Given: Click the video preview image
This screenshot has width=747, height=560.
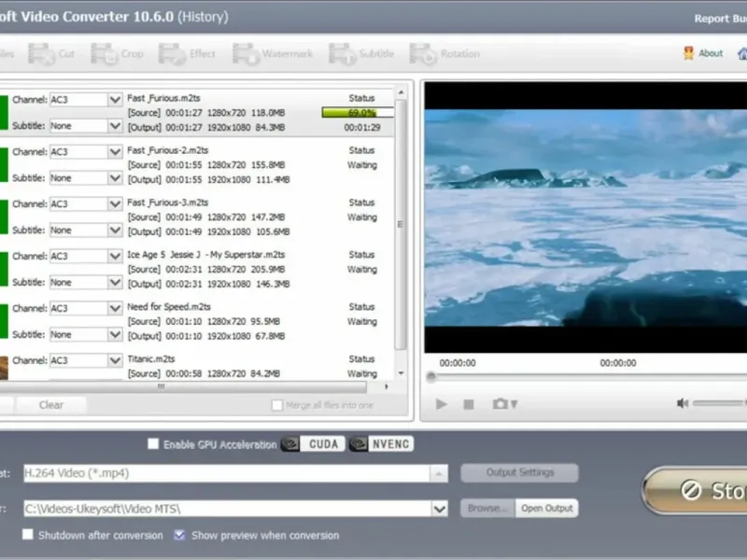Looking at the screenshot, I should [x=585, y=217].
